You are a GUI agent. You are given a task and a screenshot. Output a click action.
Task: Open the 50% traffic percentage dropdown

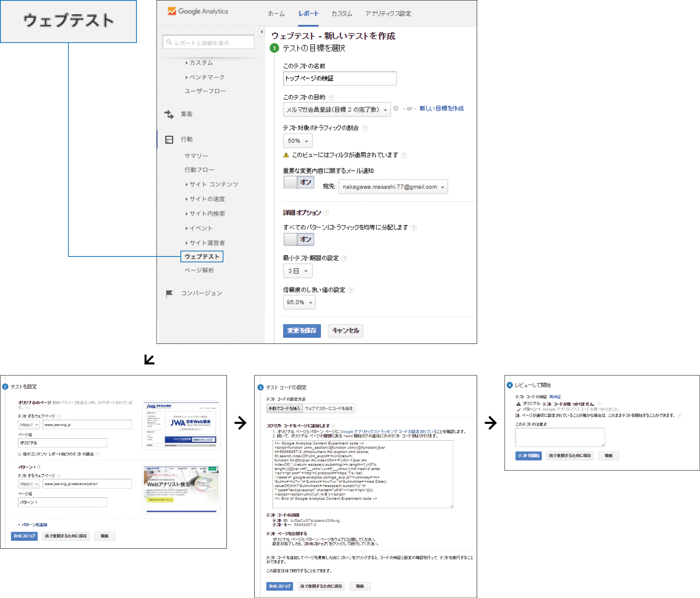[x=298, y=140]
